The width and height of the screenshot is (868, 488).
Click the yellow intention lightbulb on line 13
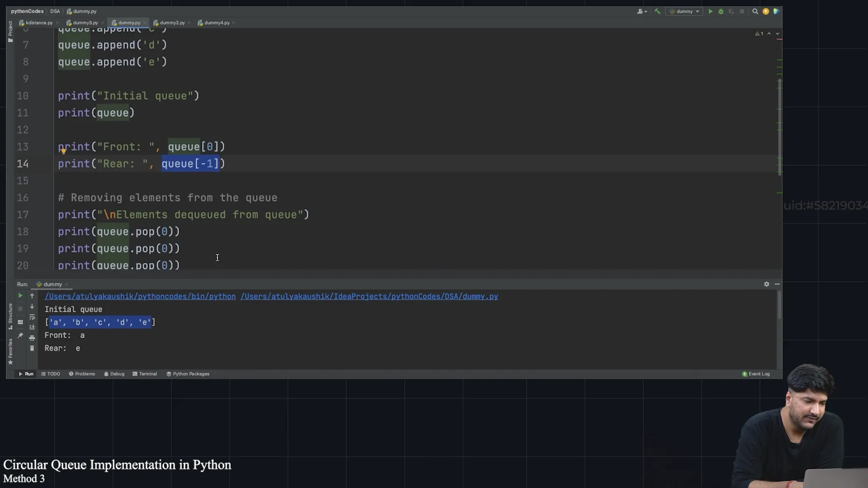[x=63, y=151]
